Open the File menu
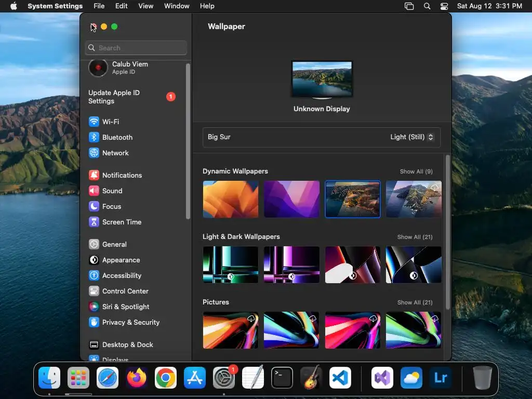532x399 pixels. click(99, 6)
